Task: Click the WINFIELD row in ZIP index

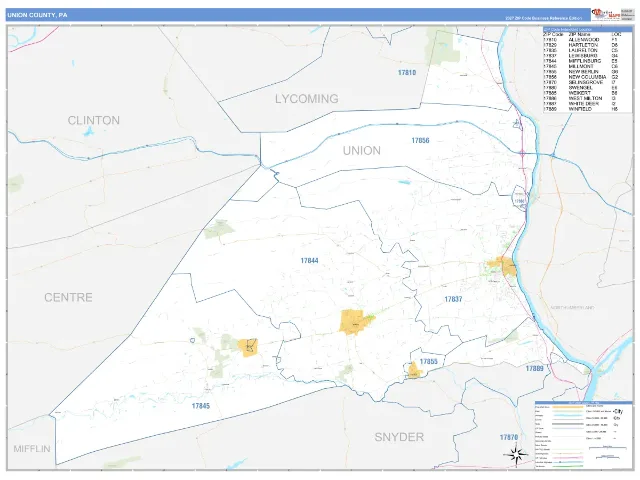Action: 581,109
